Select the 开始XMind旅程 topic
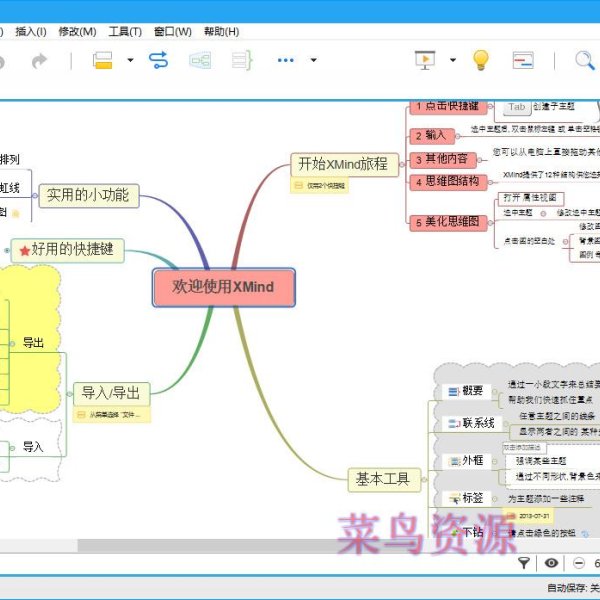 344,165
